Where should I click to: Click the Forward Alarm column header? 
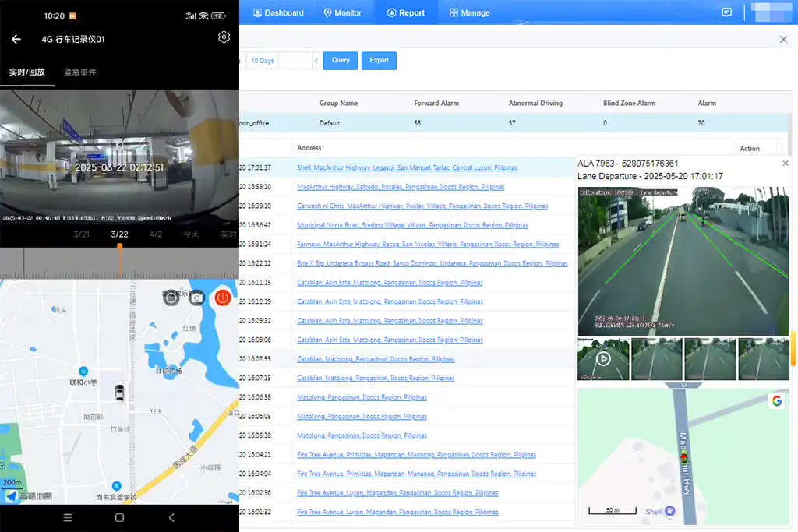[436, 104]
